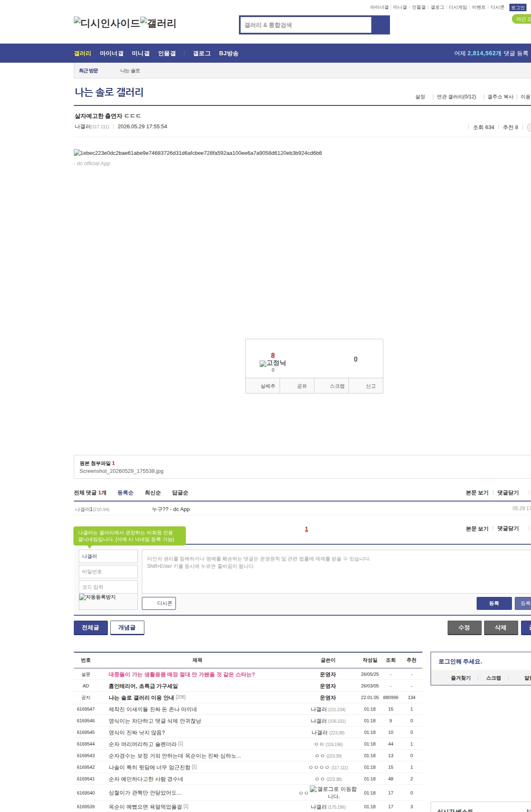This screenshot has width=531, height=812.
Task: Click upper 본문 보기 link above comments
Action: [477, 493]
